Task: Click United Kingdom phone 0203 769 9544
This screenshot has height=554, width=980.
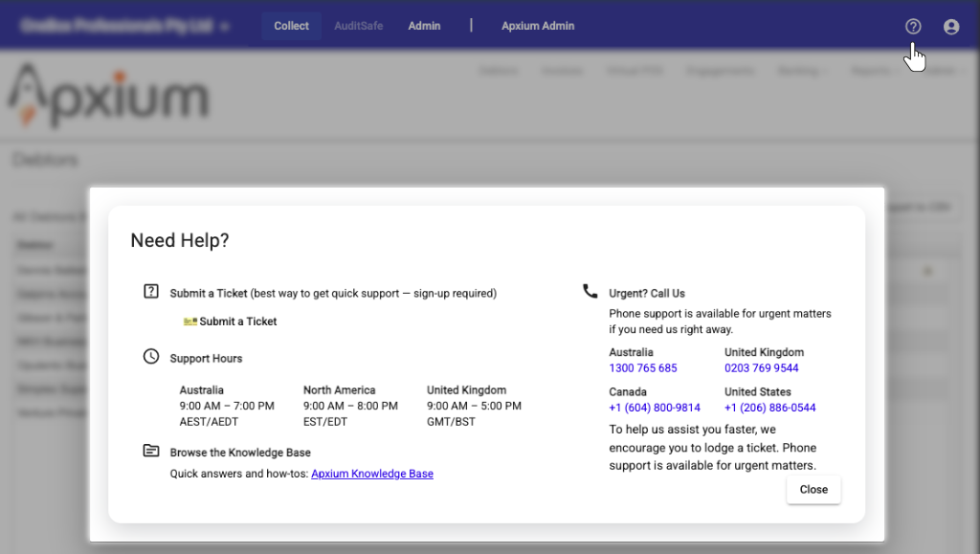Action: pyautogui.click(x=762, y=368)
